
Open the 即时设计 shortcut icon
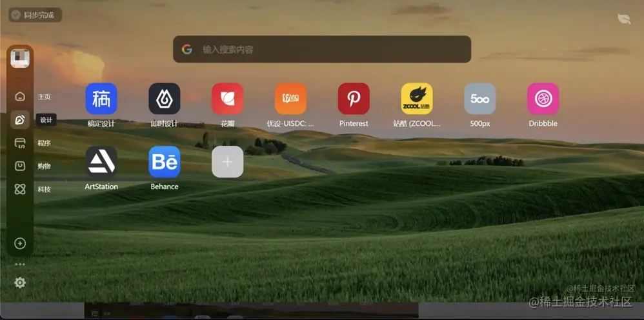pos(165,99)
